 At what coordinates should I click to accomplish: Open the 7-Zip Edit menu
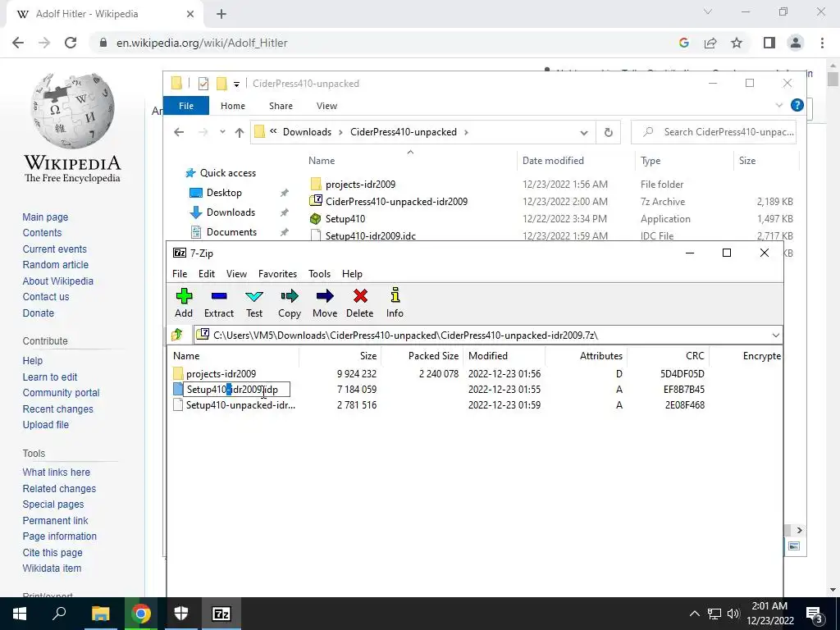[206, 274]
